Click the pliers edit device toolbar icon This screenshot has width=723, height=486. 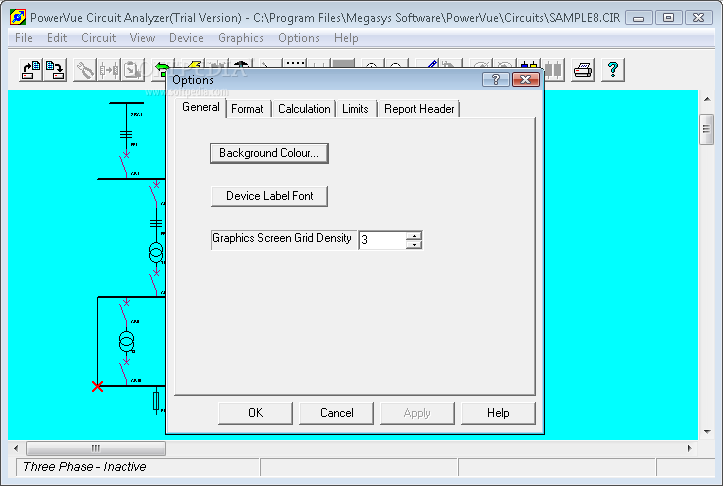click(85, 70)
